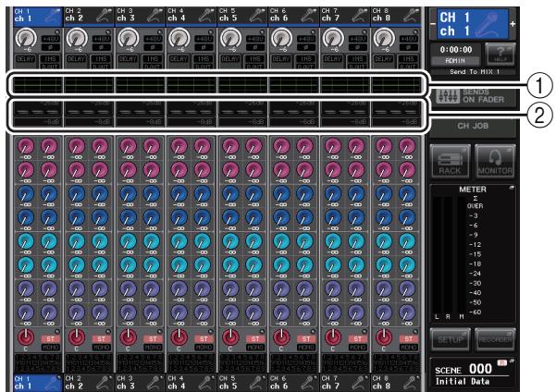Step to previous channel with minus button
Image resolution: width=556 pixels, height=392 pixels.
(432, 24)
